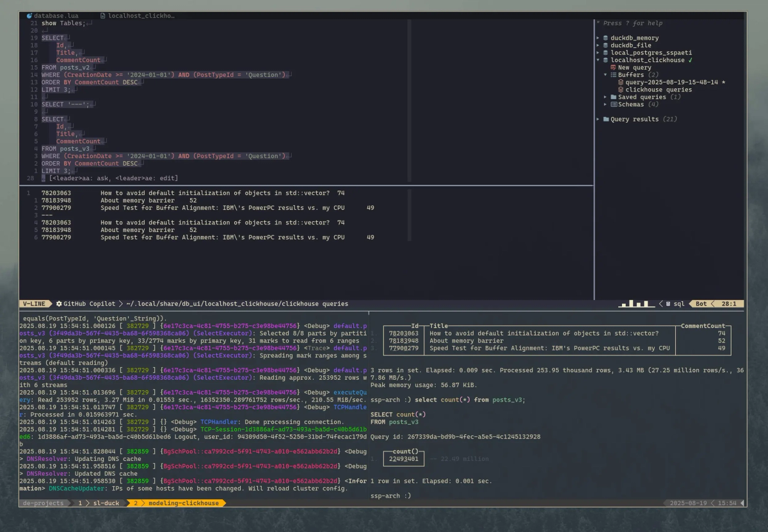Expand the Saved queries (1) arrow

coord(605,97)
